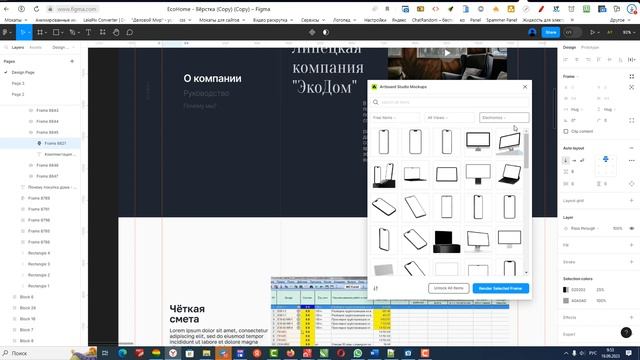Click the black selection color swatch
Image resolution: width=640 pixels, height=360 pixels.
pyautogui.click(x=566, y=290)
